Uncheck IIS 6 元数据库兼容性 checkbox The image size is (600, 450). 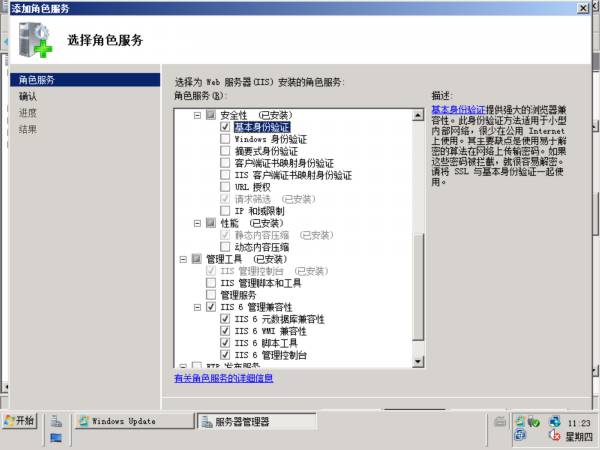pyautogui.click(x=225, y=318)
